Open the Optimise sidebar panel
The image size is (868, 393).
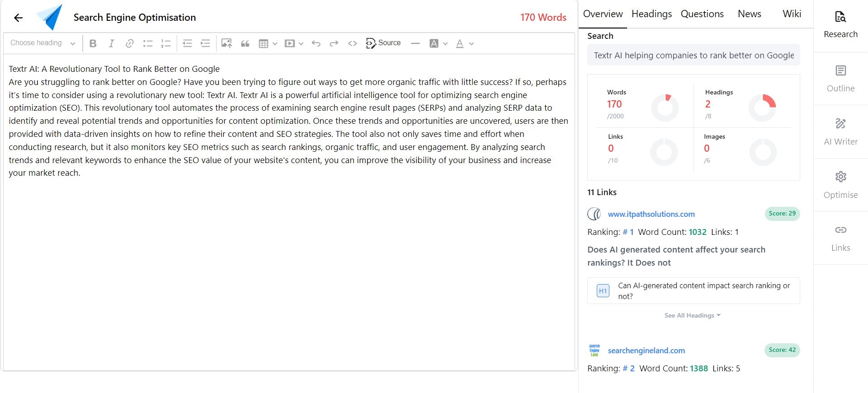coord(840,186)
